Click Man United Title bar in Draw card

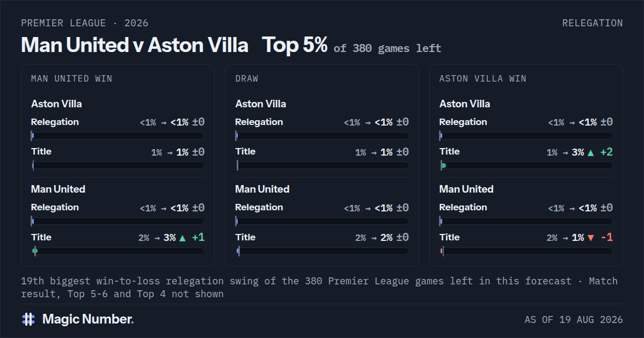point(322,251)
